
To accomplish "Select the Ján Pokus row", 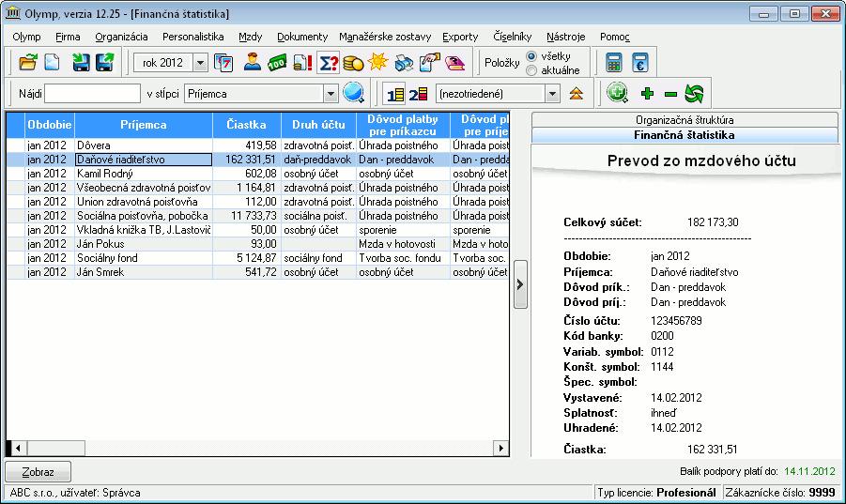I will (258, 244).
